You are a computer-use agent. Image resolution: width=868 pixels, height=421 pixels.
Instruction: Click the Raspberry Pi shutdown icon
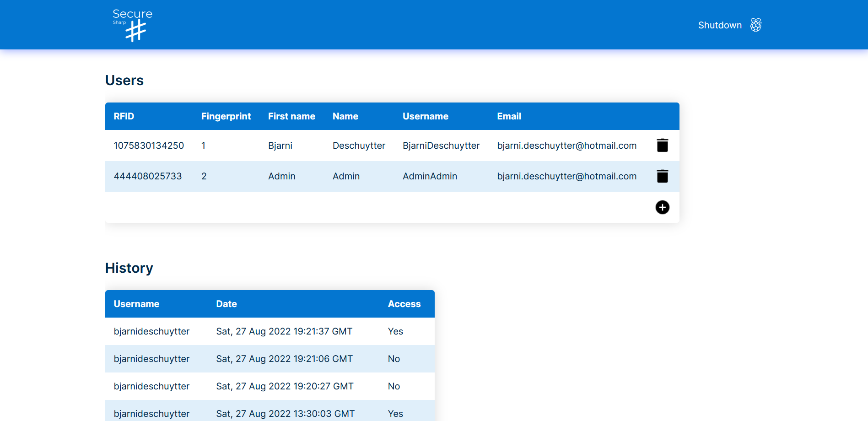tap(755, 25)
